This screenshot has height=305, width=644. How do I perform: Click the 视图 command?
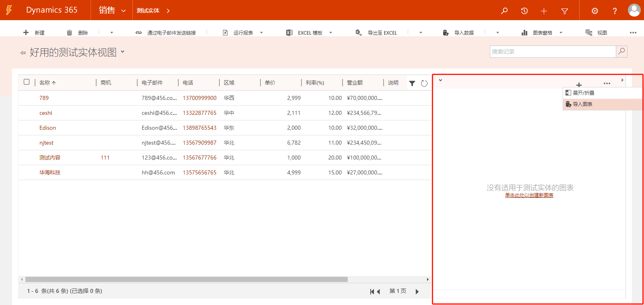pos(596,33)
